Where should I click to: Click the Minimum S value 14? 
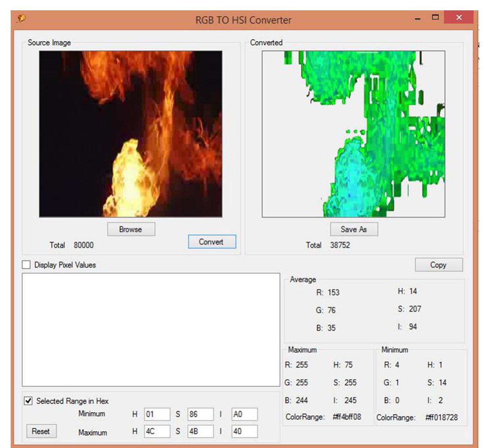coord(443,383)
